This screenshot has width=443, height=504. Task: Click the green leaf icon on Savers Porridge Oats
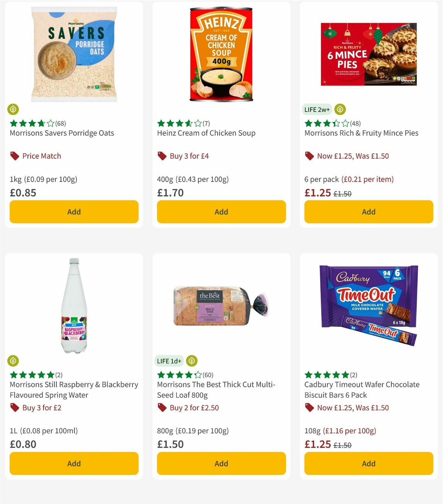(13, 110)
